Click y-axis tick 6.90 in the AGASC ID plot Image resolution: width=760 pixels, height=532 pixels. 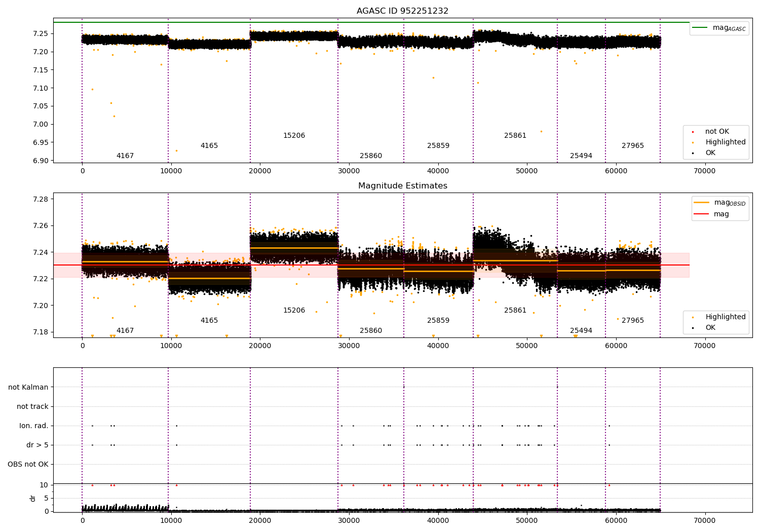40,161
